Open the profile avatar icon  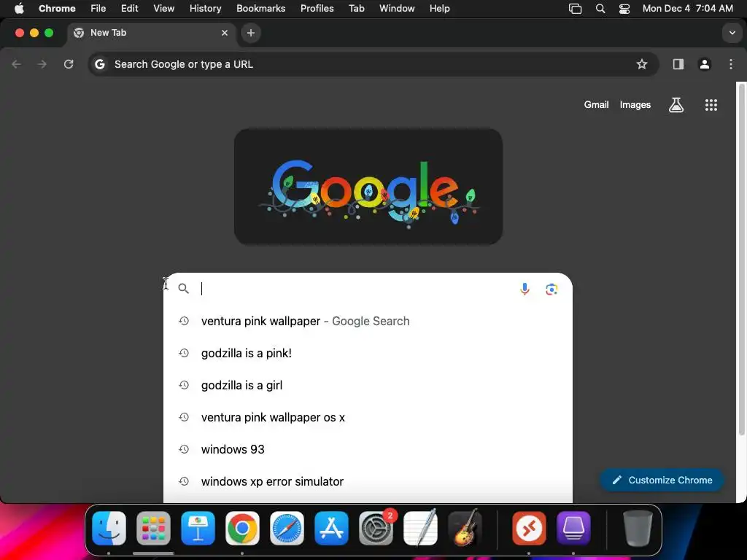point(705,64)
